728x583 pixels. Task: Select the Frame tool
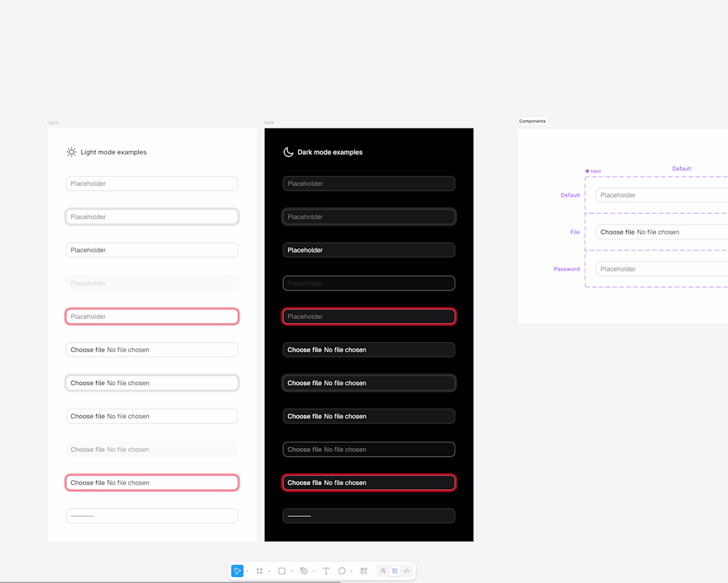pyautogui.click(x=259, y=571)
